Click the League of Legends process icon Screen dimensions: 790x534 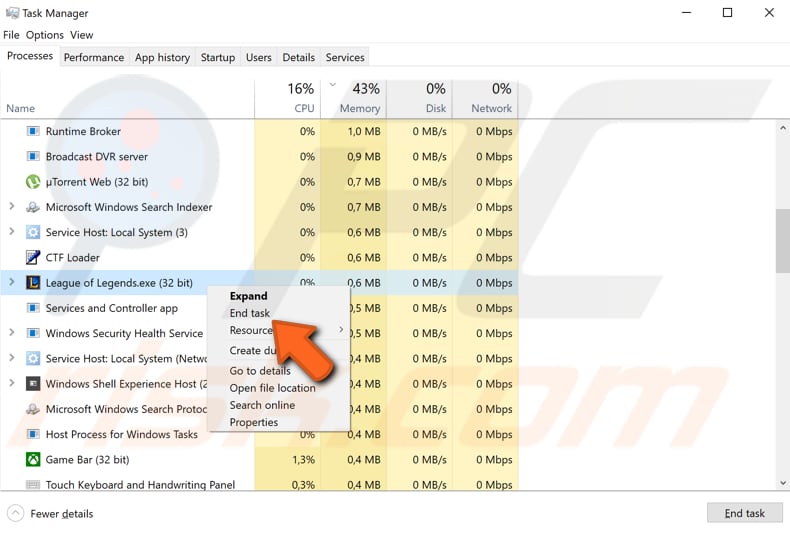(x=33, y=283)
